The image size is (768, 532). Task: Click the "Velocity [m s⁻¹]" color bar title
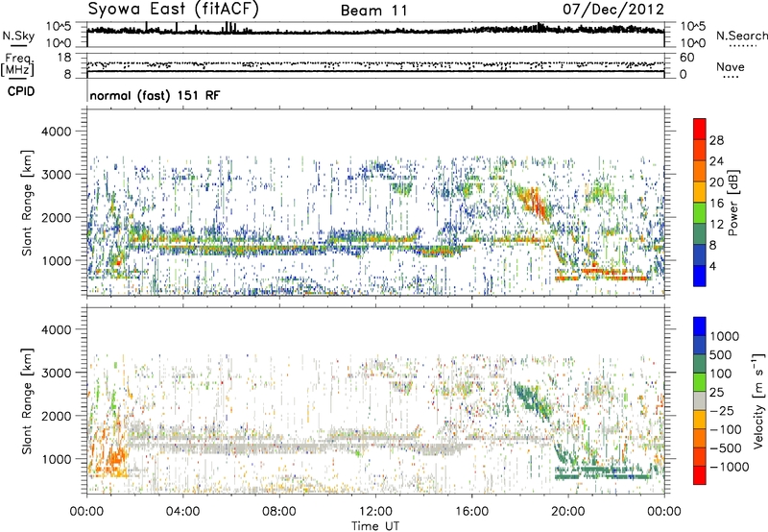[758, 400]
